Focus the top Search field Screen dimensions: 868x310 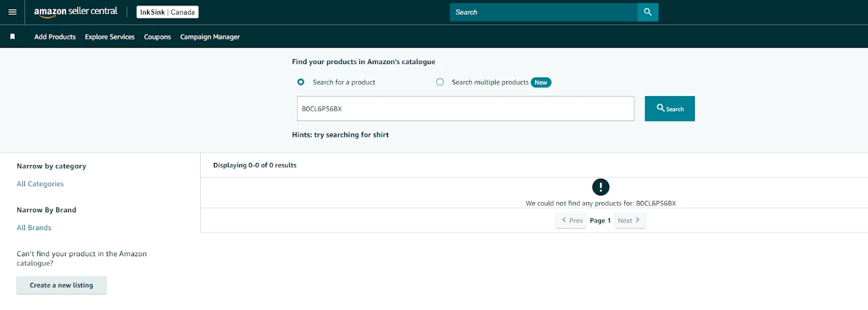[544, 12]
